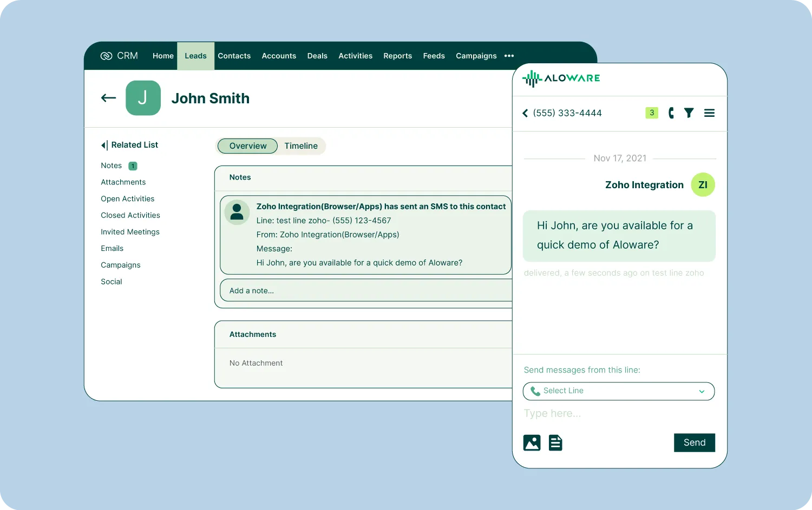Click the delivered status text under the message
The image size is (812, 510).
[614, 273]
